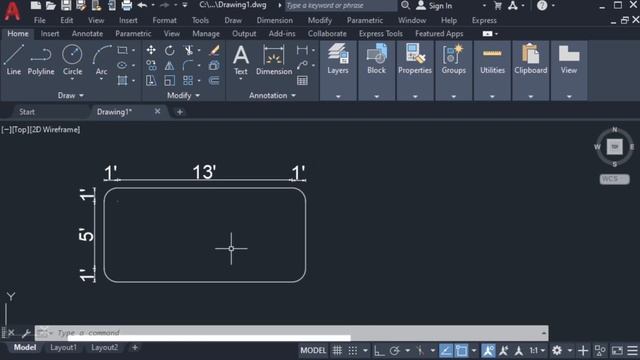640x360 pixels.
Task: Activate the Stretch tool
Action: click(151, 80)
